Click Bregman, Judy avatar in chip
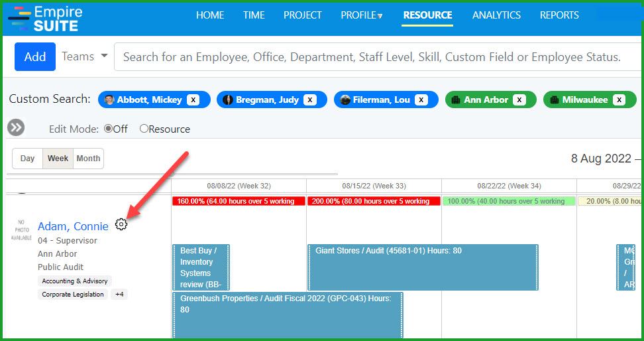This screenshot has height=341, width=644. click(228, 100)
